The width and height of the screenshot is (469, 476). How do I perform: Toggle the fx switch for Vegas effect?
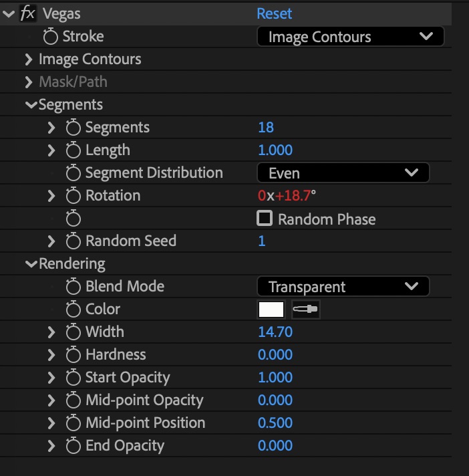[27, 13]
